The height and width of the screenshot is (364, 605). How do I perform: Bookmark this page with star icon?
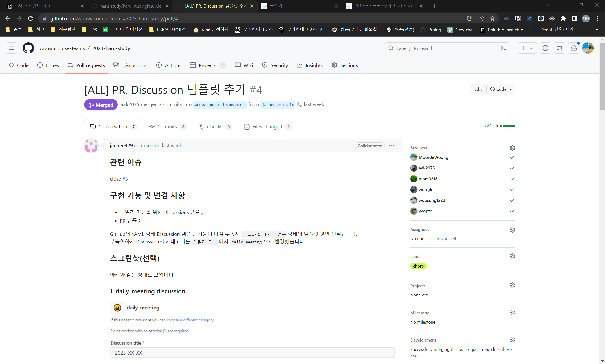[x=492, y=18]
